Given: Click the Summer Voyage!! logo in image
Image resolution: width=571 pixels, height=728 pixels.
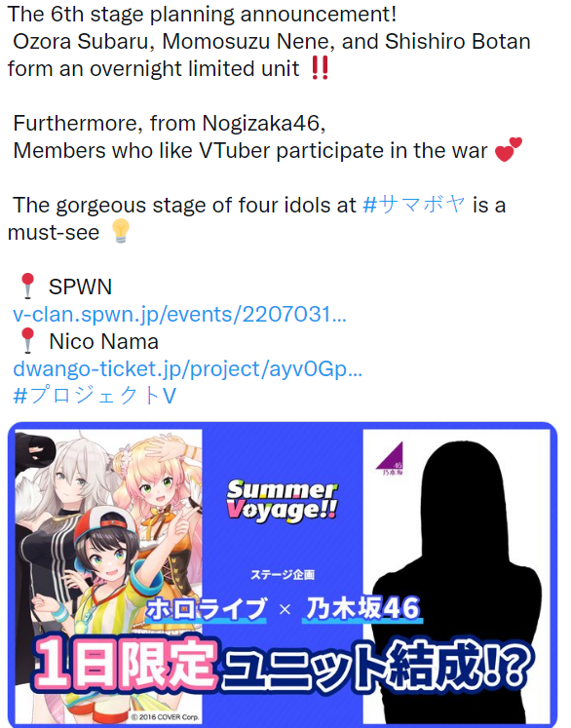Looking at the screenshot, I should (x=282, y=501).
